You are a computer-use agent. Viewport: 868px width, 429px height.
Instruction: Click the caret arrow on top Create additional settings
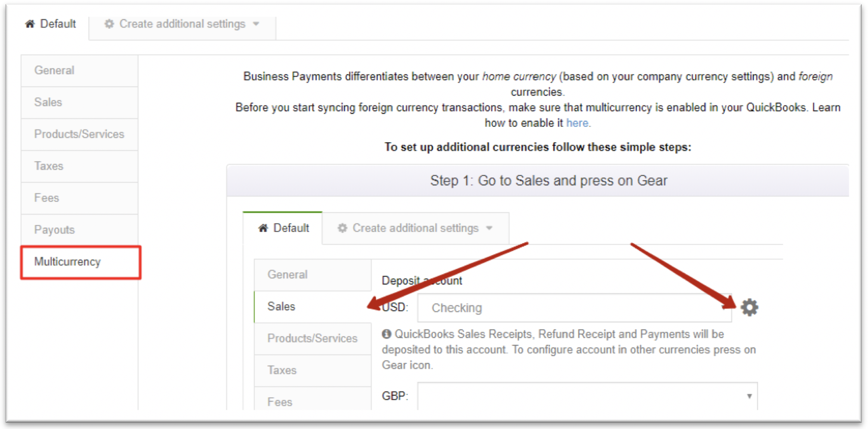256,24
